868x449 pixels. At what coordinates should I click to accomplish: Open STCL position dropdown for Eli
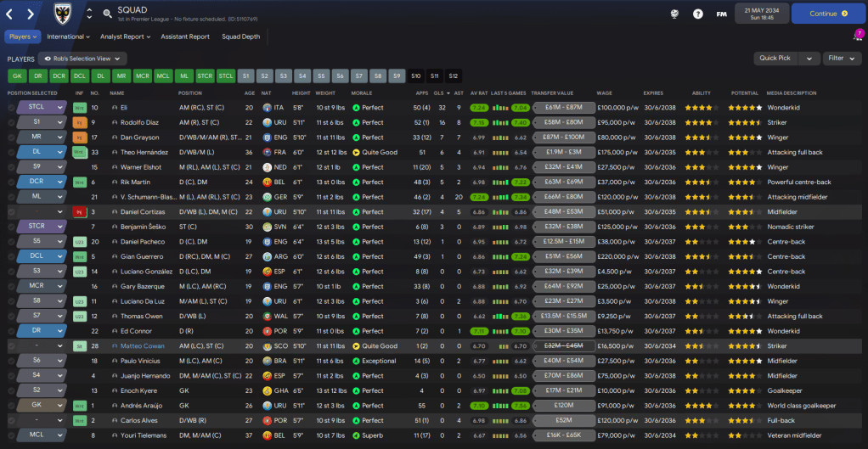tap(59, 108)
